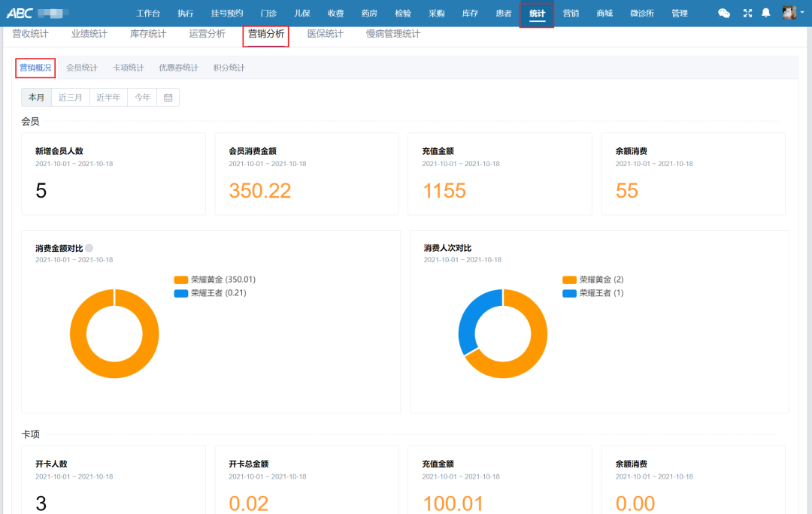The image size is (812, 514).
Task: Open the 慢病管理统计 tab
Action: (393, 34)
